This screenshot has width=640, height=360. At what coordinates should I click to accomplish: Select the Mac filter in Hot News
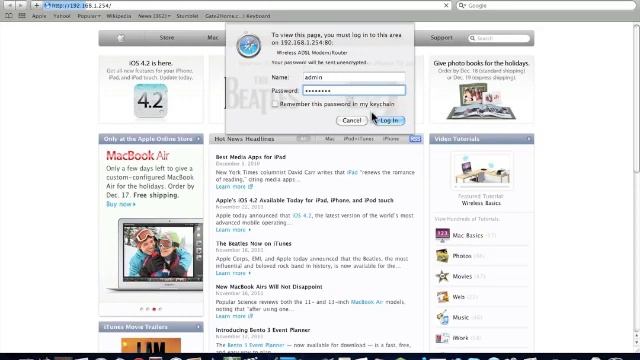(329, 139)
